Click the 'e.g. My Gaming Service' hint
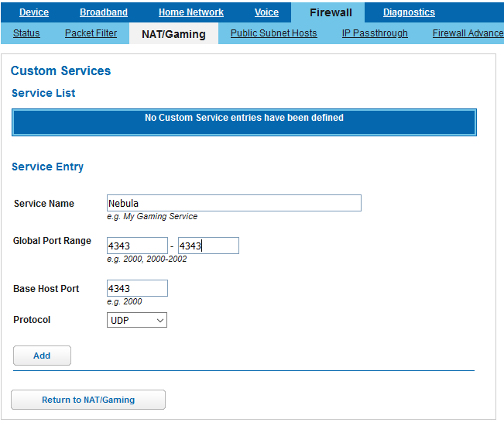The width and height of the screenshot is (504, 433). click(152, 217)
